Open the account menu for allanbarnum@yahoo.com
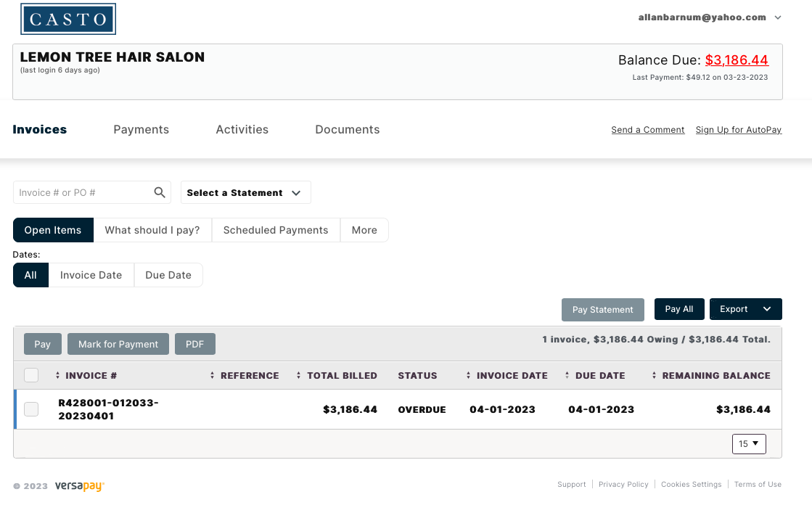This screenshot has height=505, width=812. click(x=778, y=17)
